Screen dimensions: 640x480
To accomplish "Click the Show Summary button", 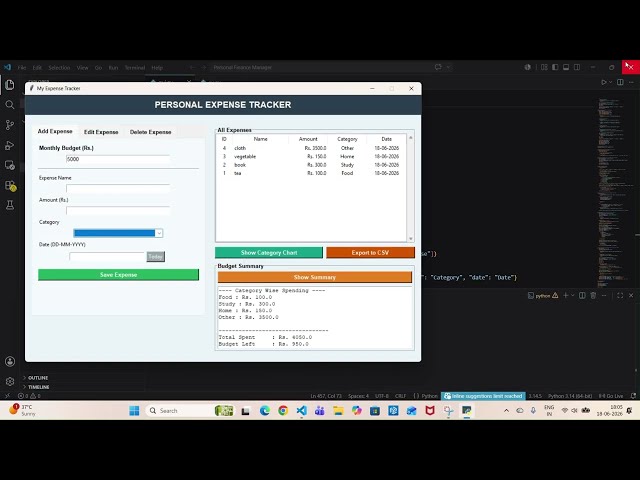I will [x=315, y=277].
